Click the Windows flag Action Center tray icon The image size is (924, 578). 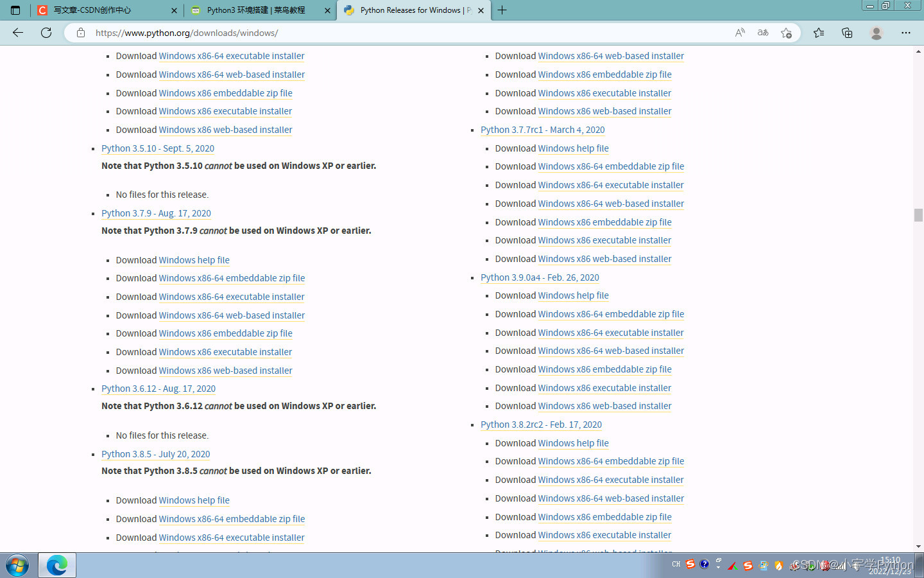coord(764,565)
